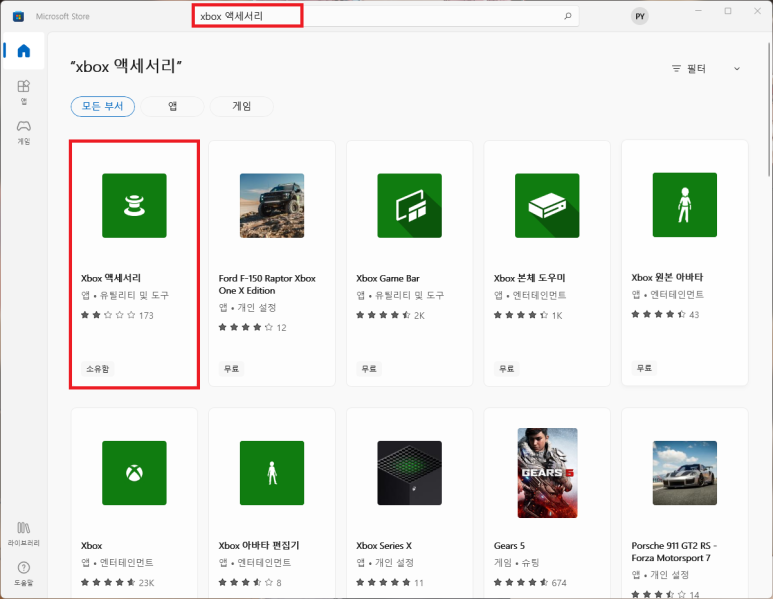This screenshot has width=773, height=599.
Task: Click 게임 • 슈팅 category under Gears 5
Action: 517,563
